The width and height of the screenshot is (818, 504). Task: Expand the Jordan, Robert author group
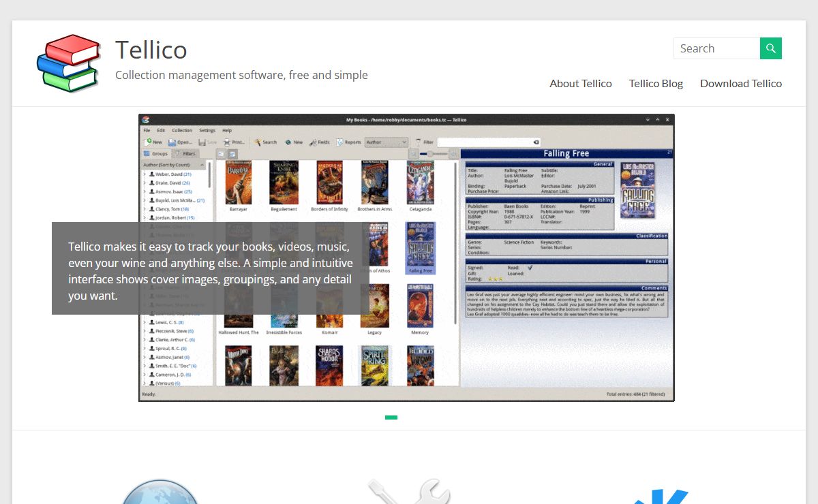tap(145, 218)
